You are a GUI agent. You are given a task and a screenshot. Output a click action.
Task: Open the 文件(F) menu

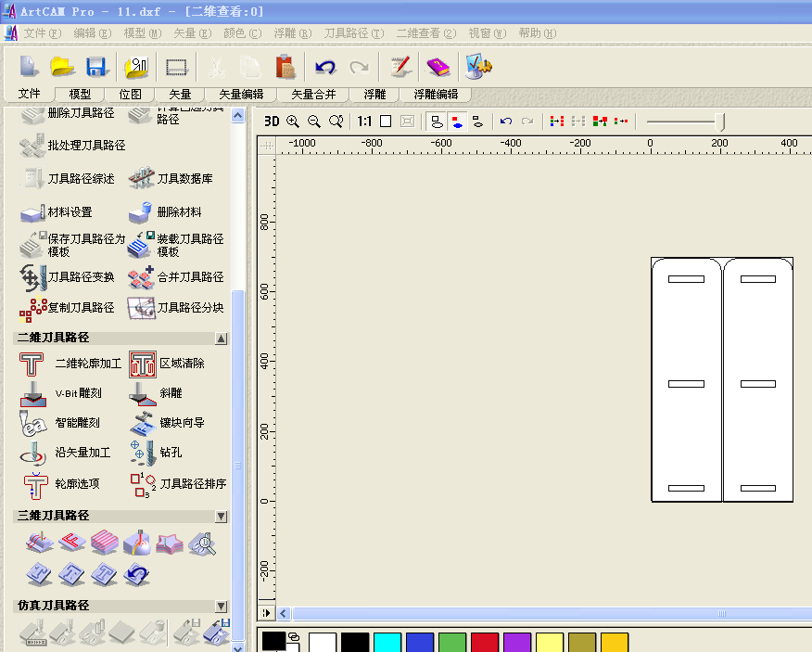(42, 33)
